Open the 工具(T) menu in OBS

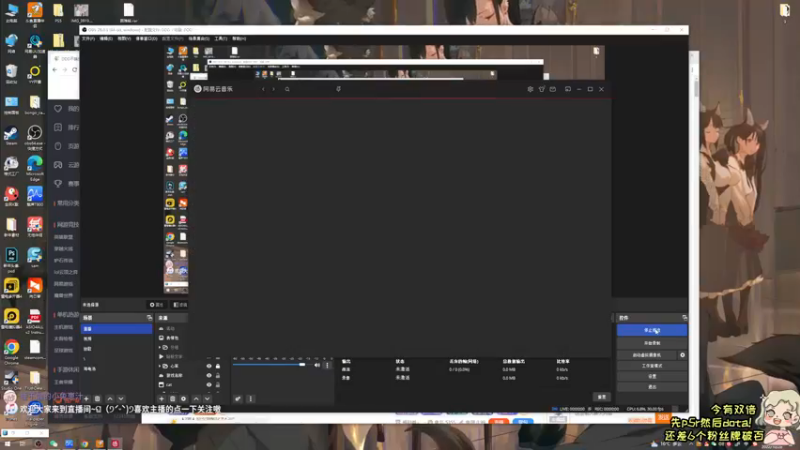(220, 39)
